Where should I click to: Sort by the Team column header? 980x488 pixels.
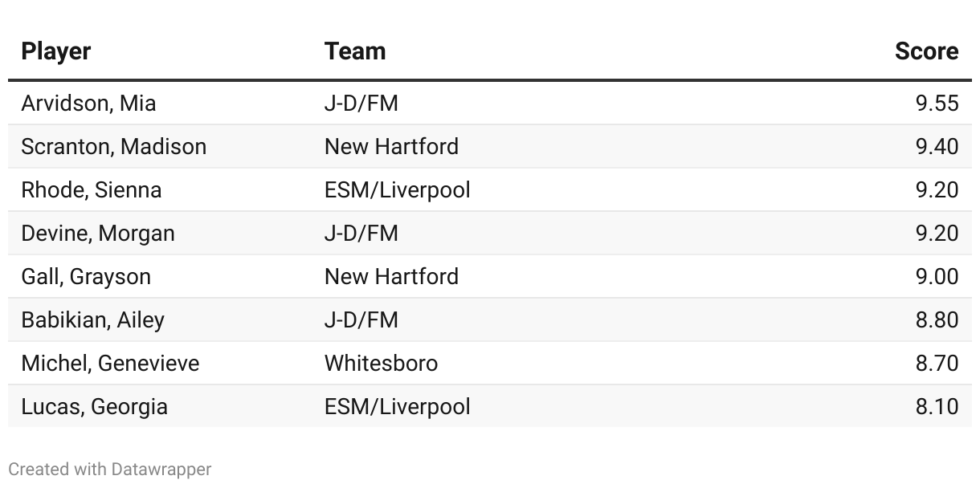pyautogui.click(x=355, y=51)
